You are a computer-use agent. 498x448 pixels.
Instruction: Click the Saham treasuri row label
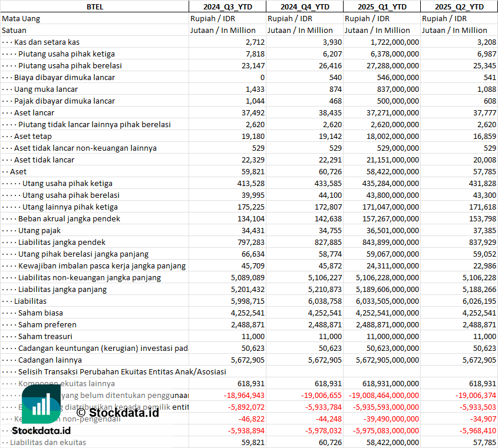pyautogui.click(x=45, y=336)
